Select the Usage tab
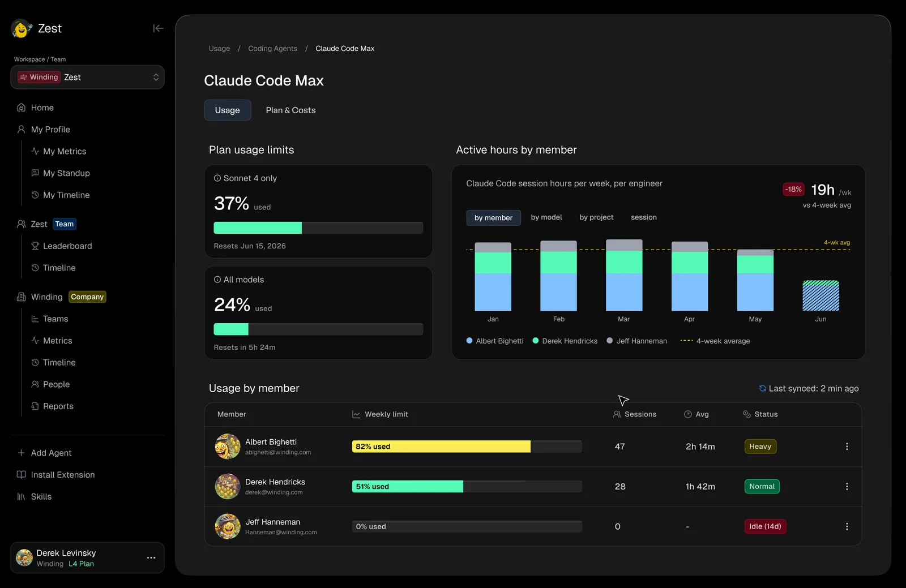Viewport: 906px width, 588px height. 228,110
